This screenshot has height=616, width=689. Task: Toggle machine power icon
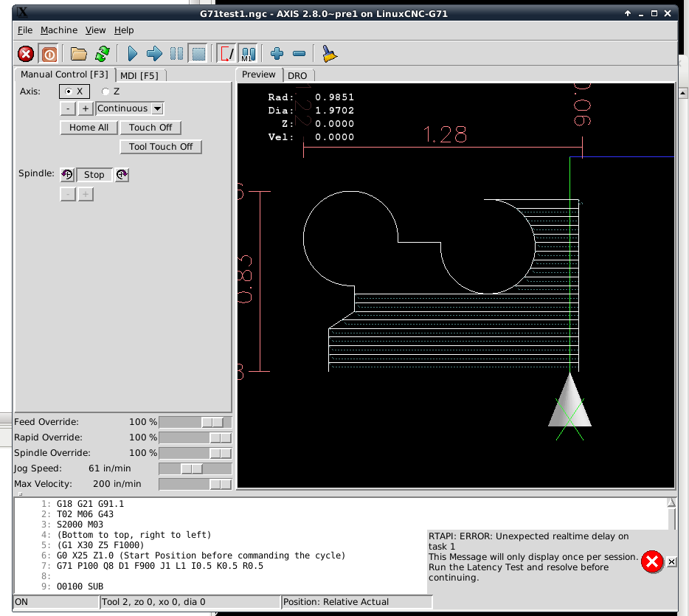click(x=49, y=54)
